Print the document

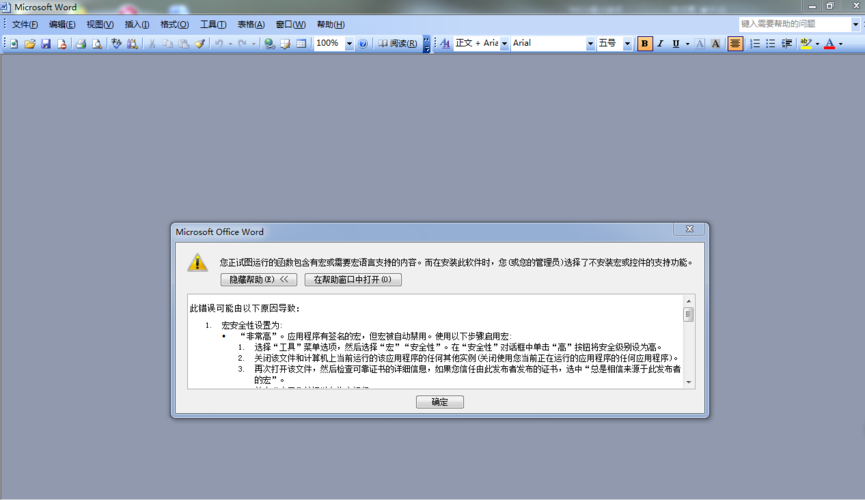(x=81, y=44)
